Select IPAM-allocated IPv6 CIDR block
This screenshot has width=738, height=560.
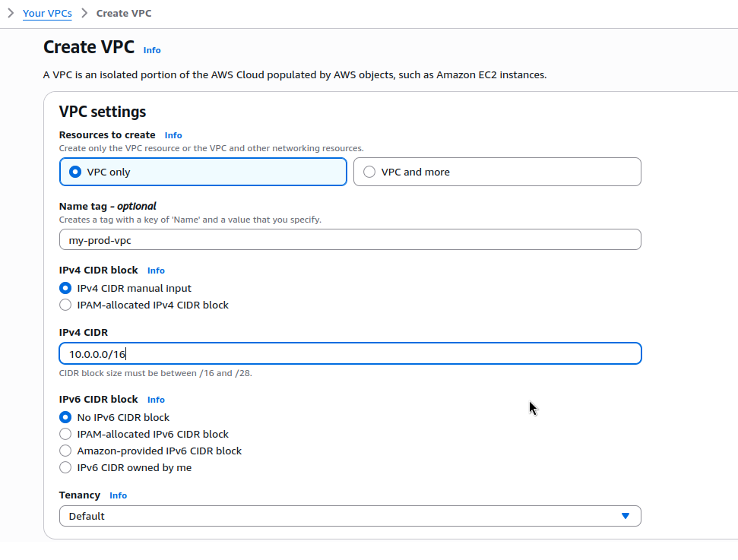coord(144,434)
